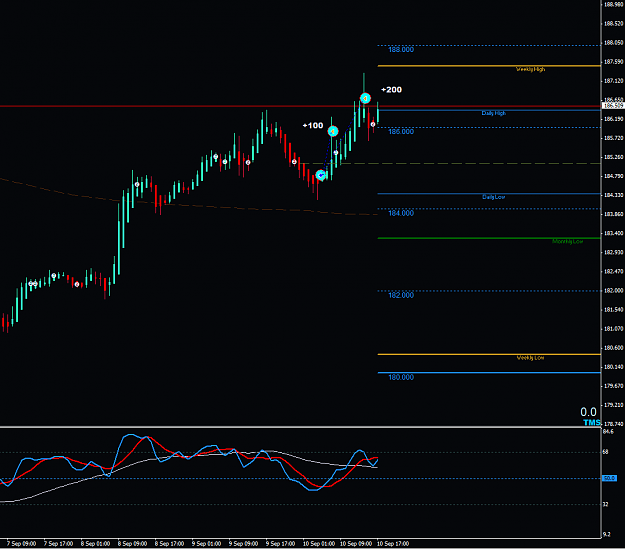Click the Daily Low line label
625x549 pixels.
(493, 197)
